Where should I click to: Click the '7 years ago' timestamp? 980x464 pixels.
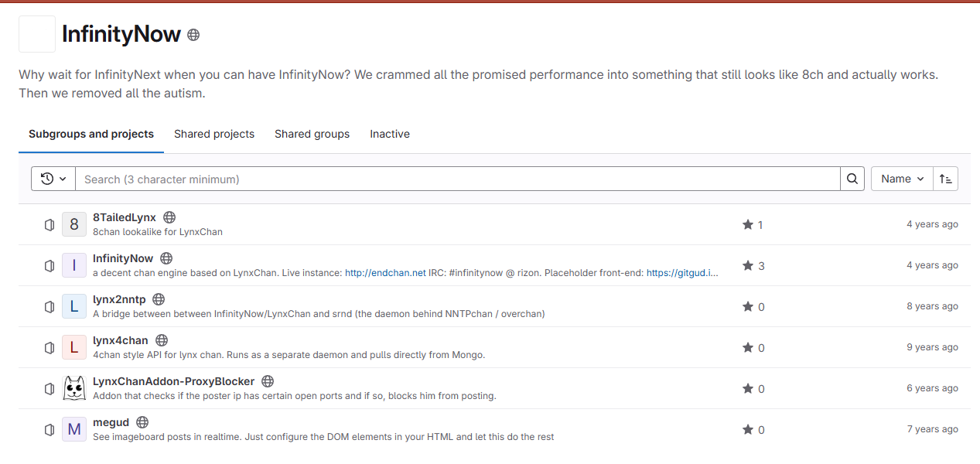click(932, 429)
